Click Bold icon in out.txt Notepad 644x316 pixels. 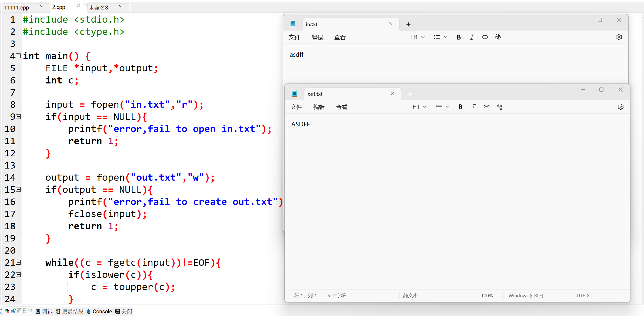pos(460,107)
